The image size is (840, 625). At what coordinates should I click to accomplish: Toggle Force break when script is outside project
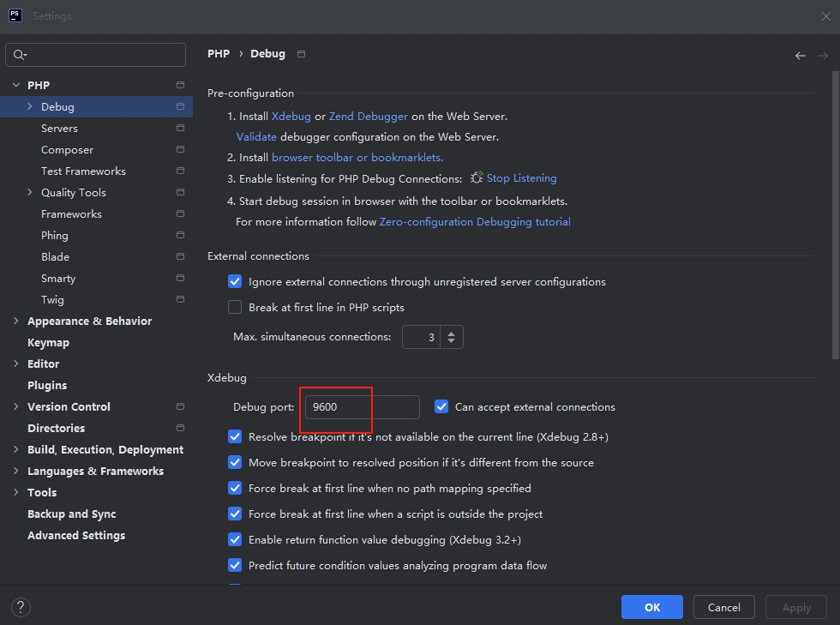(x=235, y=514)
